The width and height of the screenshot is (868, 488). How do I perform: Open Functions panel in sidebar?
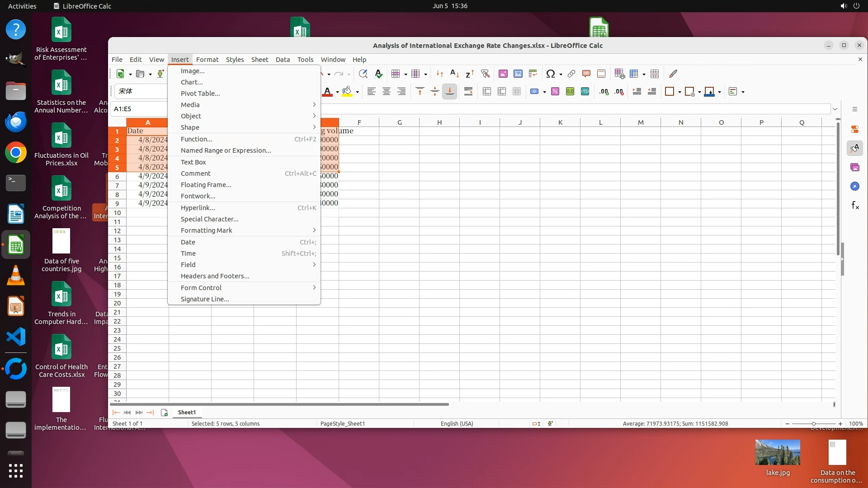pos(855,206)
